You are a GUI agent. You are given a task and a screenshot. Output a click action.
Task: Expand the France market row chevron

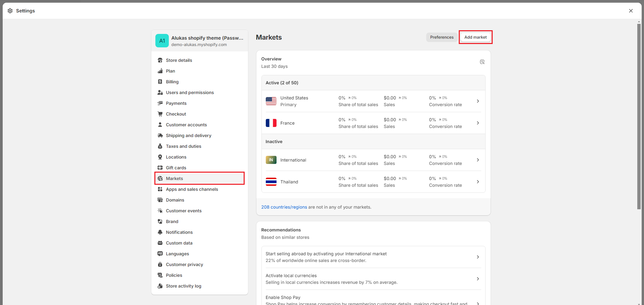478,123
